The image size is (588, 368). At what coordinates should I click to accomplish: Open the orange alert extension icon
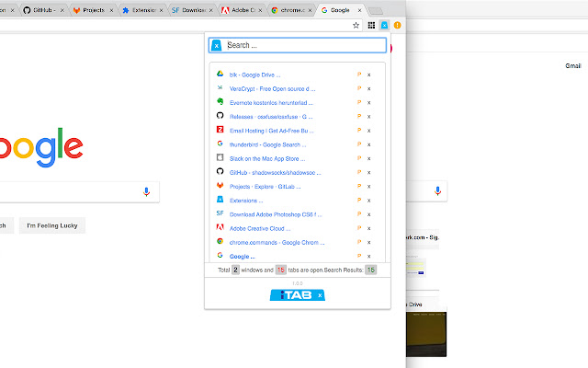tap(398, 25)
